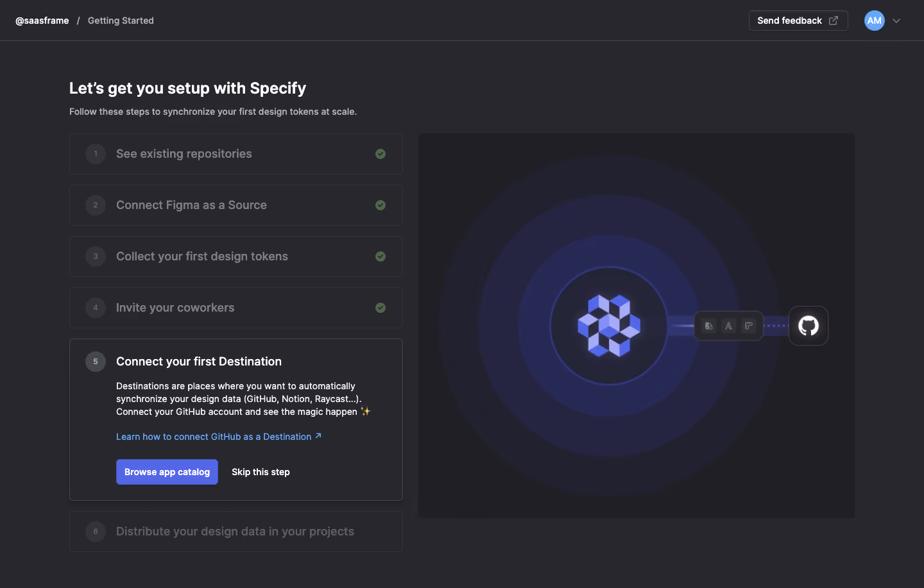Viewport: 924px width, 588px height.
Task: Click the Destinations description paragraph
Action: 243,399
